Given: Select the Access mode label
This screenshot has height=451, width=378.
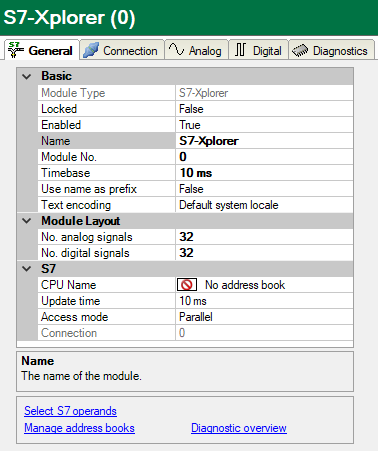Looking at the screenshot, I should [75, 317].
